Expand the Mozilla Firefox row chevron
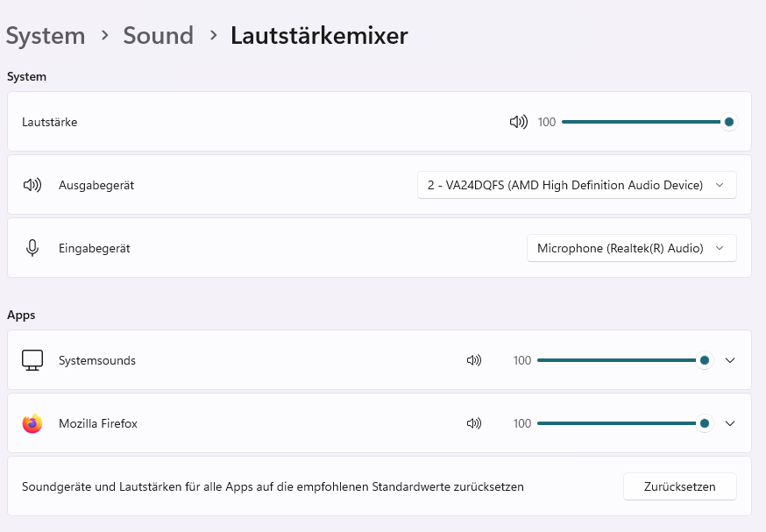 coord(730,423)
